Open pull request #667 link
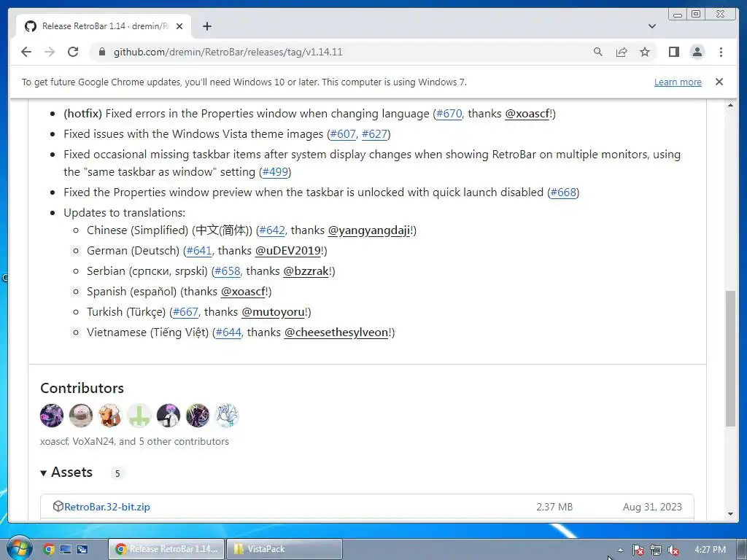747x560 pixels. pos(185,312)
